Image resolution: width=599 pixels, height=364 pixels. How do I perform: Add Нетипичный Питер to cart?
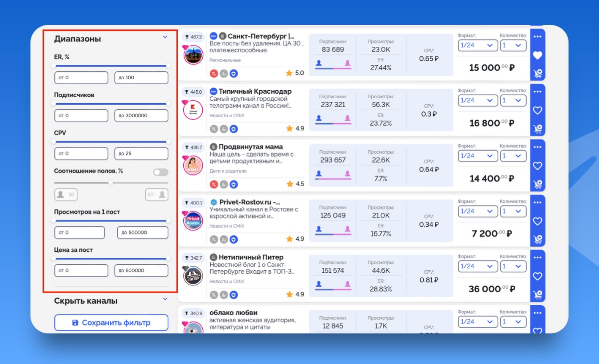coord(537,295)
